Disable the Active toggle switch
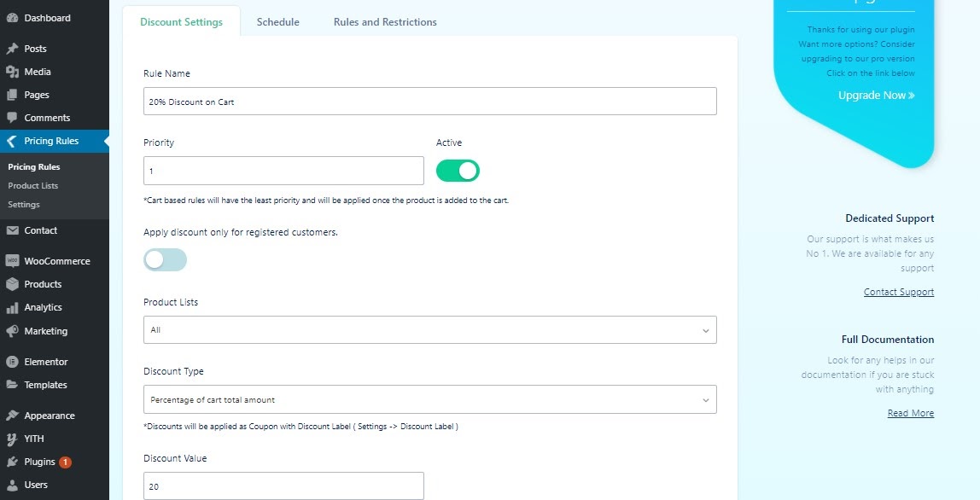 click(458, 171)
